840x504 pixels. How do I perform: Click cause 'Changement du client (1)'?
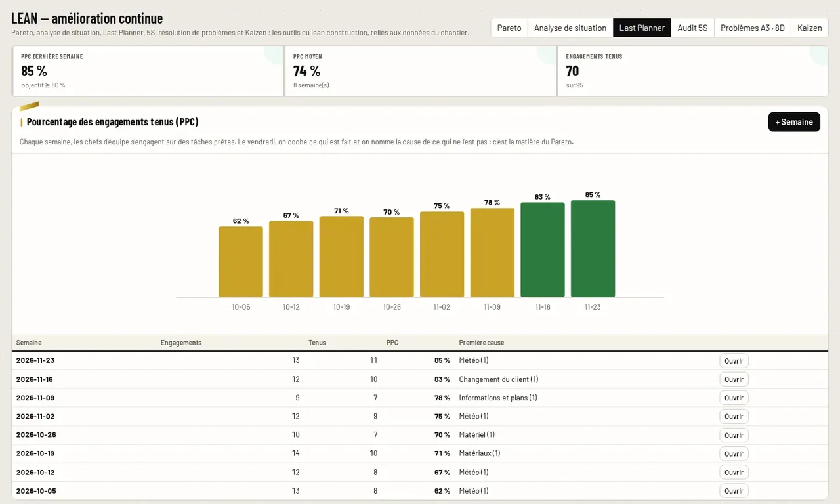(x=499, y=379)
